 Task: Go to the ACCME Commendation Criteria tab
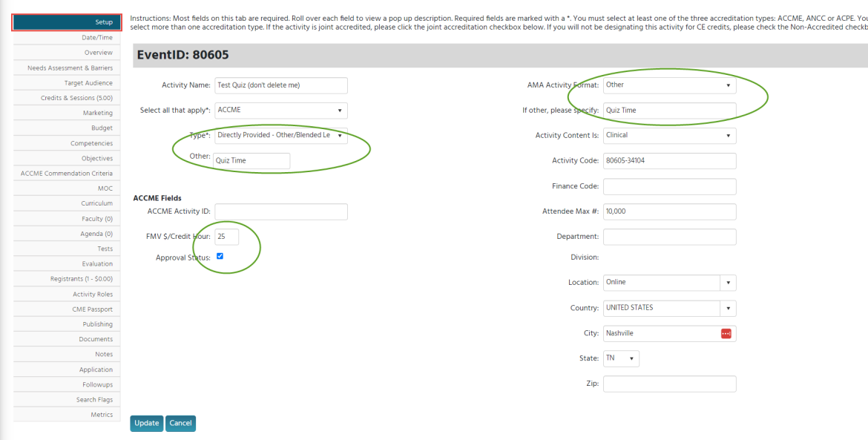point(67,174)
